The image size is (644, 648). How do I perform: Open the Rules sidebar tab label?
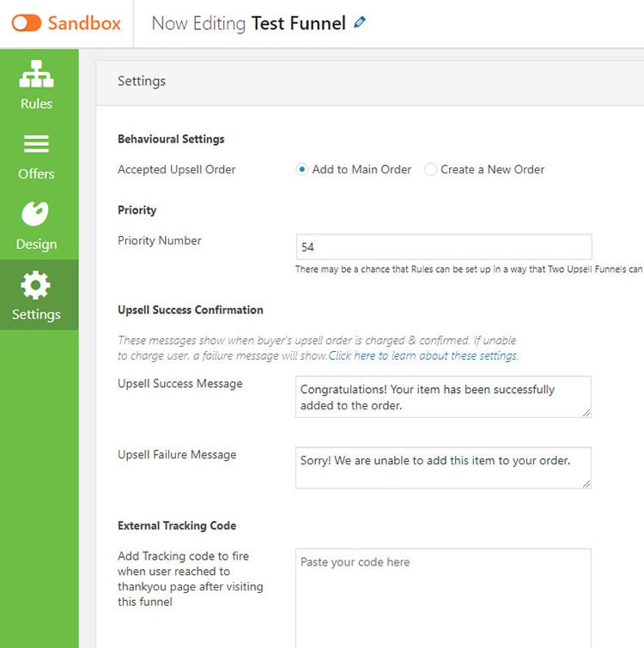[x=36, y=104]
